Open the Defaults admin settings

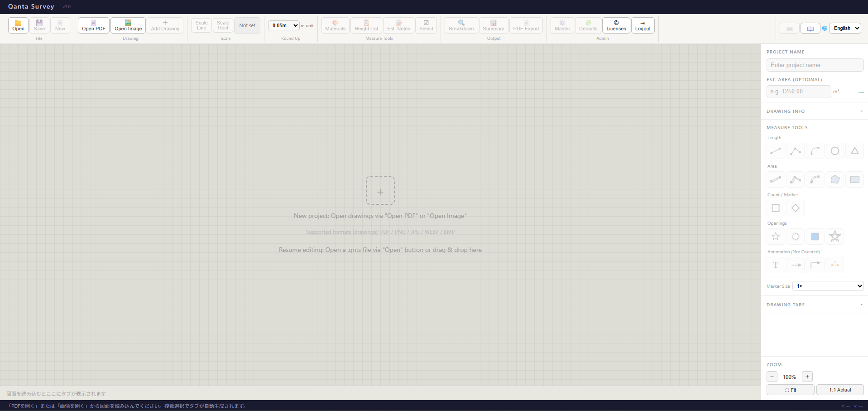(588, 25)
